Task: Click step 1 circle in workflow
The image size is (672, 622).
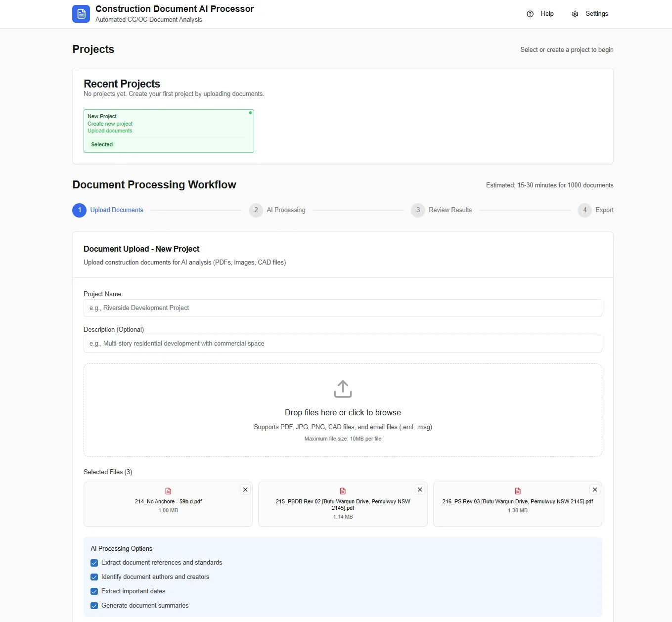Action: point(80,210)
